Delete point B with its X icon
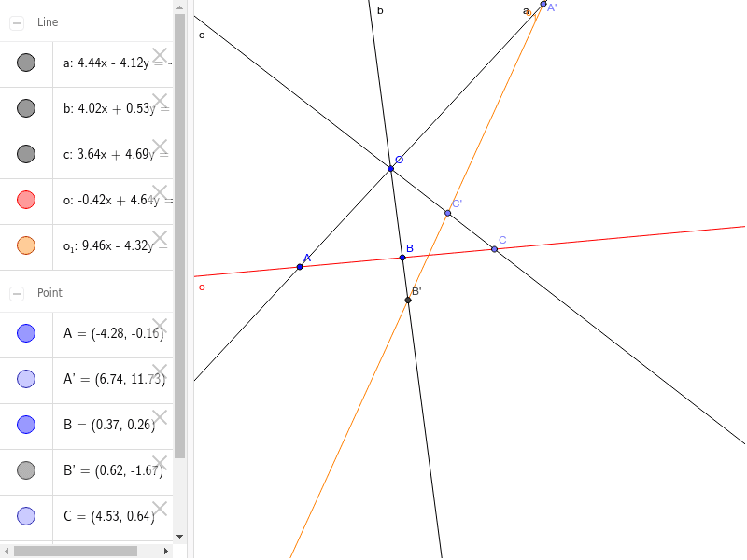The width and height of the screenshot is (747, 560). click(160, 417)
